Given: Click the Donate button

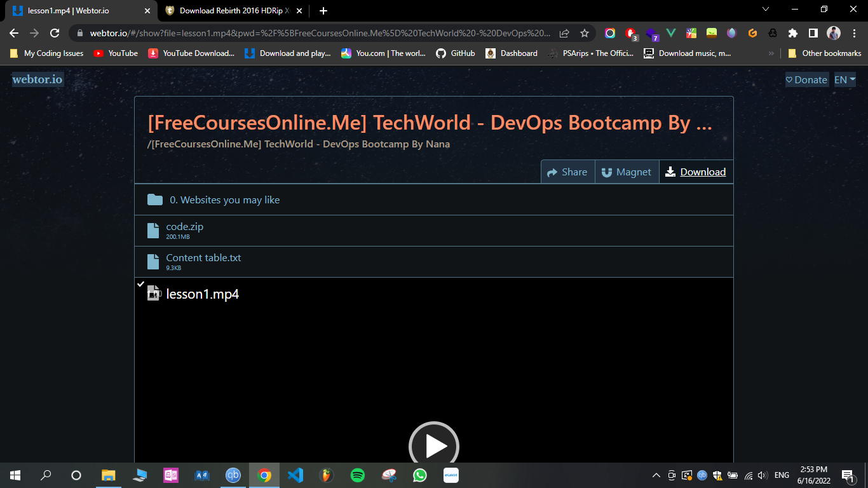Looking at the screenshot, I should click(x=806, y=79).
